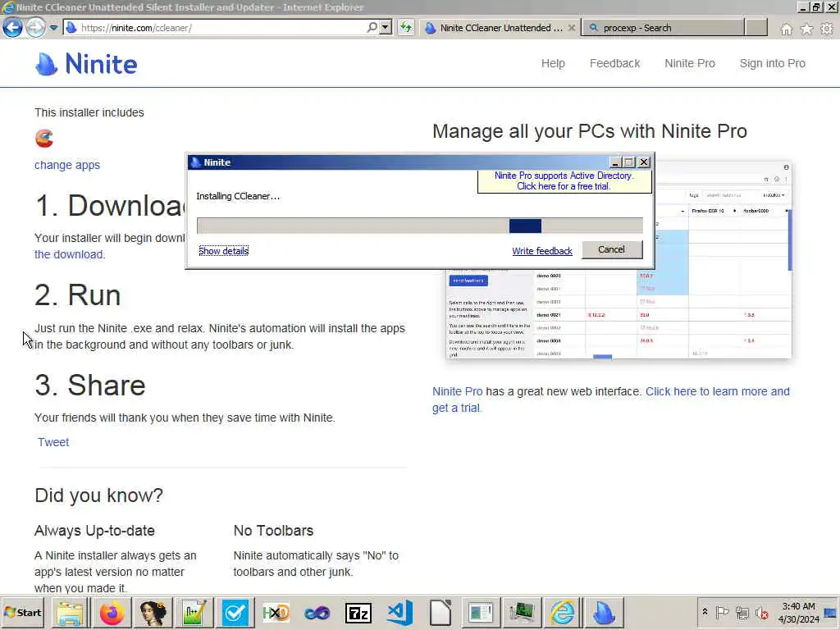Click the "No Toolbars" heading
This screenshot has height=630, width=840.
(x=273, y=531)
